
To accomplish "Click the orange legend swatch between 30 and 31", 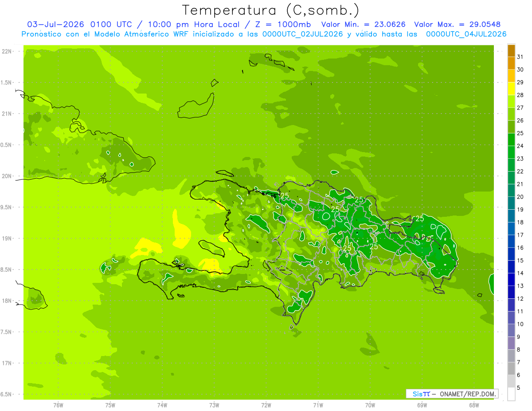I will point(511,63).
